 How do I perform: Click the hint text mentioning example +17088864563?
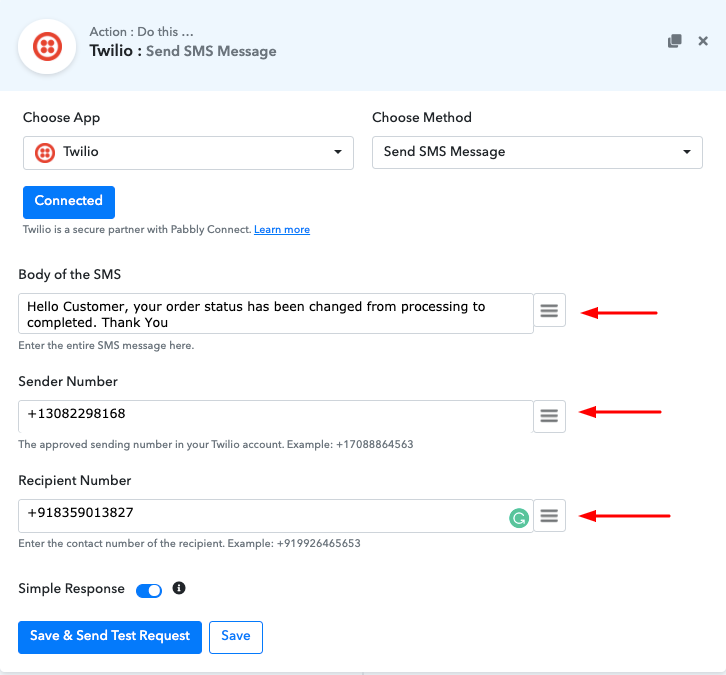[x=216, y=444]
